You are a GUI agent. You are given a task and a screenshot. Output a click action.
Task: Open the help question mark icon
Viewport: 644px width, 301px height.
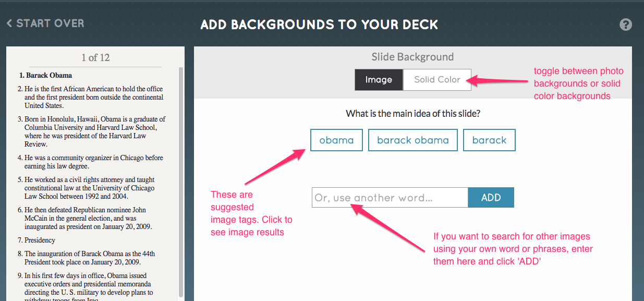625,25
